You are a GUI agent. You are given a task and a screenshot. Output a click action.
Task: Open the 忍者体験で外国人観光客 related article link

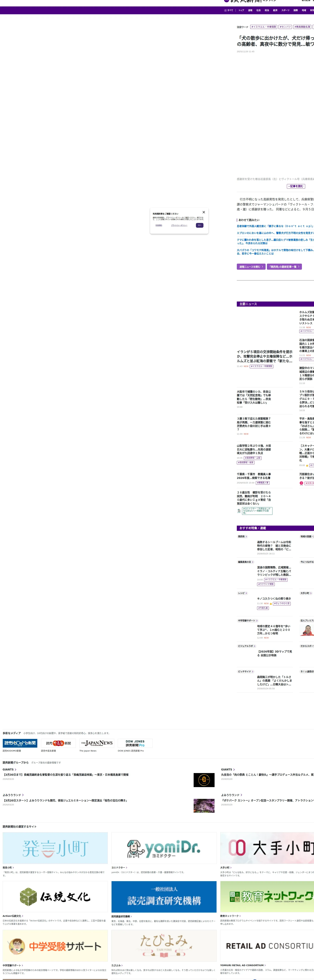click(x=275, y=226)
